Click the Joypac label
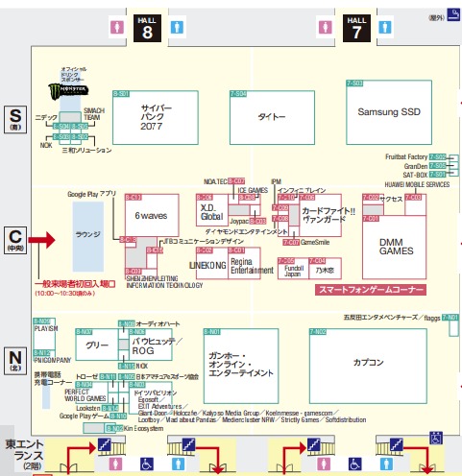The width and height of the screenshot is (462, 476). point(239,221)
